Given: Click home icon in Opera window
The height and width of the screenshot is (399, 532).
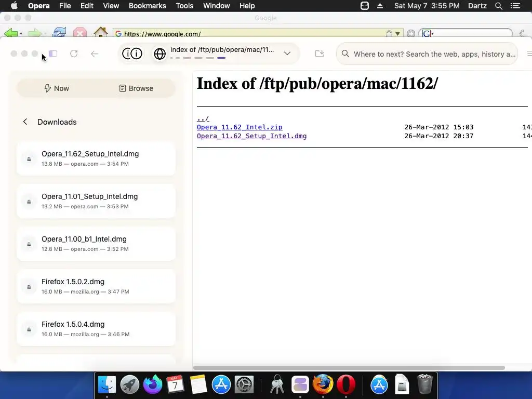Looking at the screenshot, I should point(101,32).
